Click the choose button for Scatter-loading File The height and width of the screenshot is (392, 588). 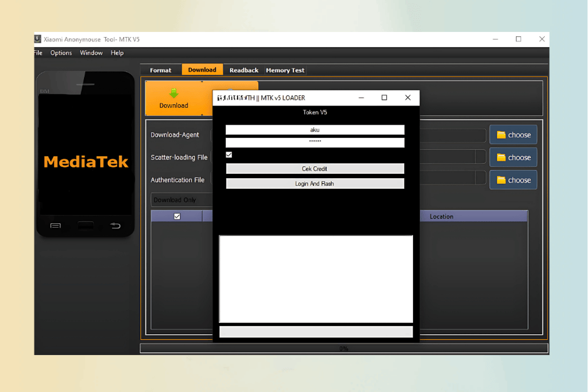point(513,157)
